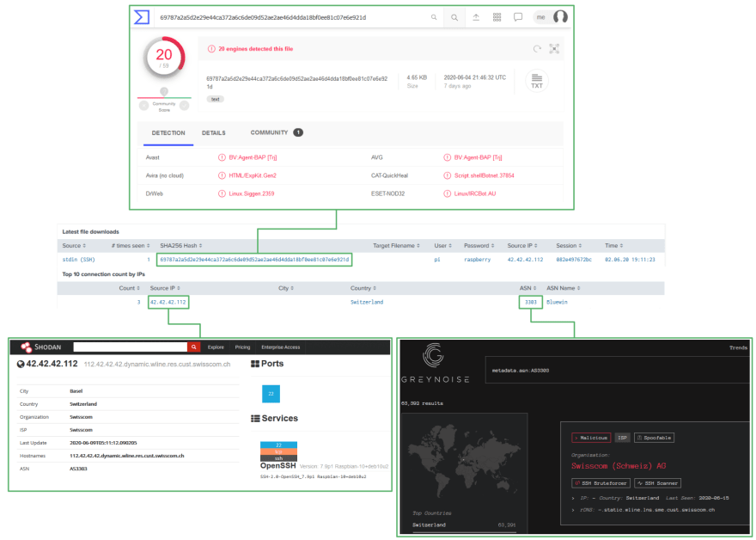756x540 pixels.
Task: Click the reanalyze refresh icon in VirusTotal
Action: point(537,49)
